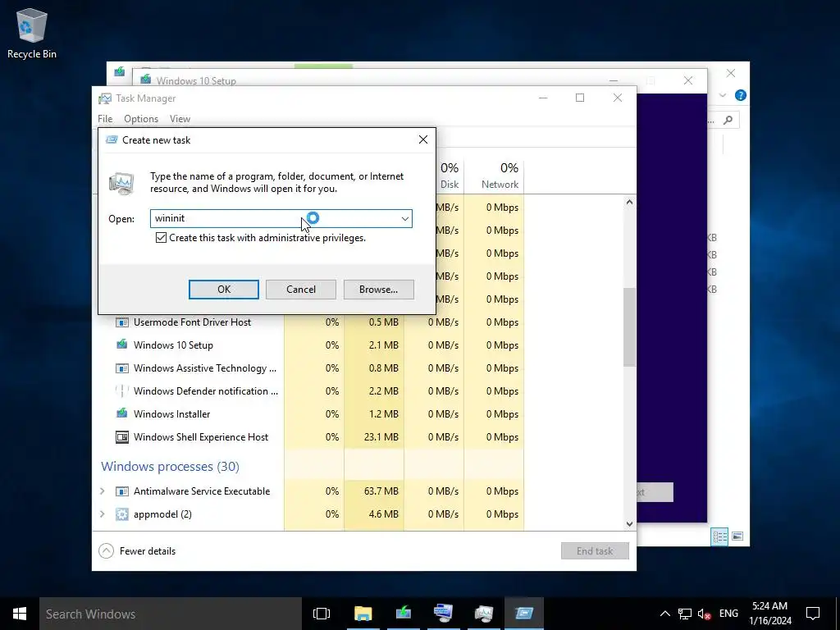Viewport: 840px width, 630px height.
Task: Click the 23.1 MB memory value
Action: (x=381, y=437)
